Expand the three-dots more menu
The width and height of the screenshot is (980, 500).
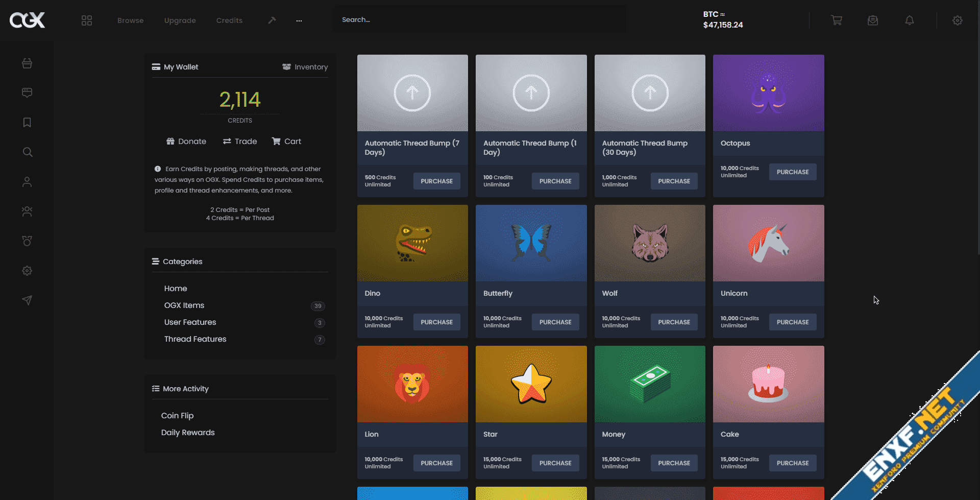click(299, 20)
